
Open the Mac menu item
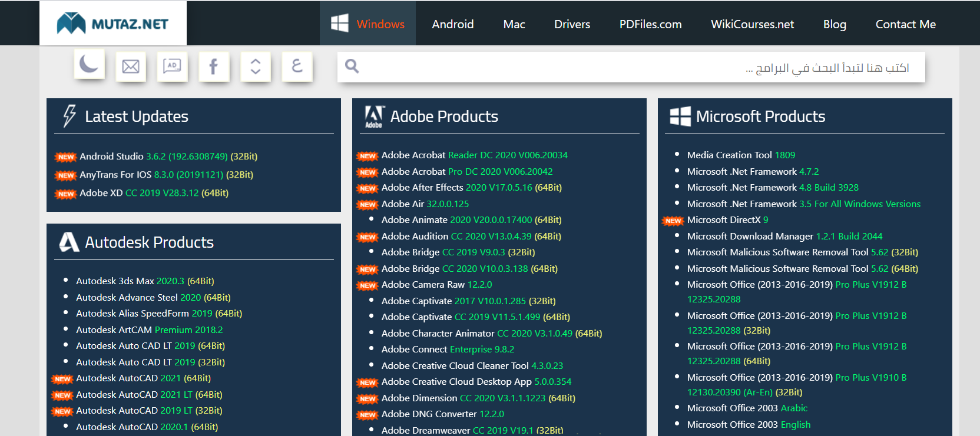(x=514, y=24)
